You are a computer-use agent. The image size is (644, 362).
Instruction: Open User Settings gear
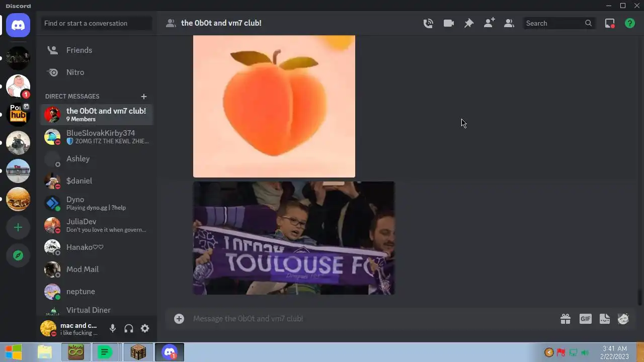(x=145, y=328)
